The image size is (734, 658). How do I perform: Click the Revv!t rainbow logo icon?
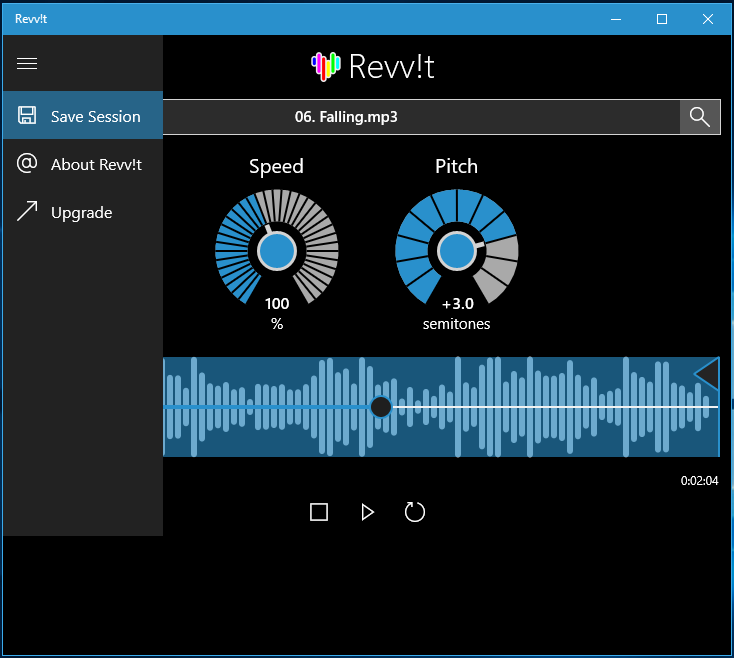tap(326, 66)
